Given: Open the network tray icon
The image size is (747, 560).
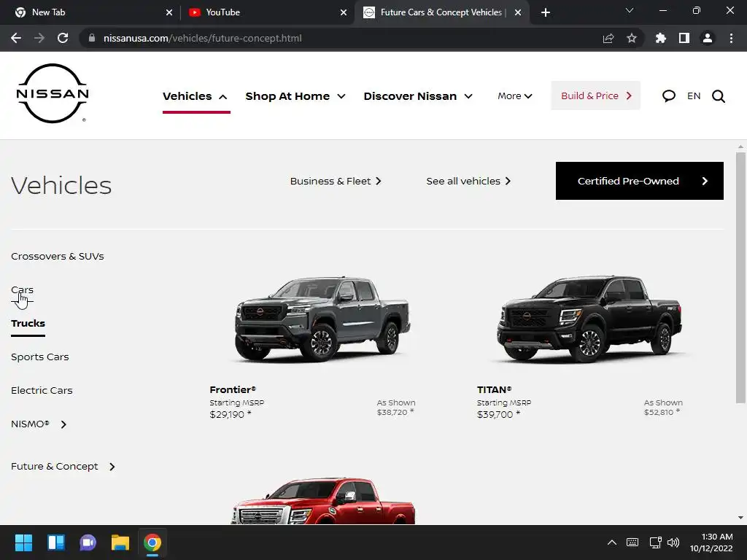Looking at the screenshot, I should coord(656,542).
